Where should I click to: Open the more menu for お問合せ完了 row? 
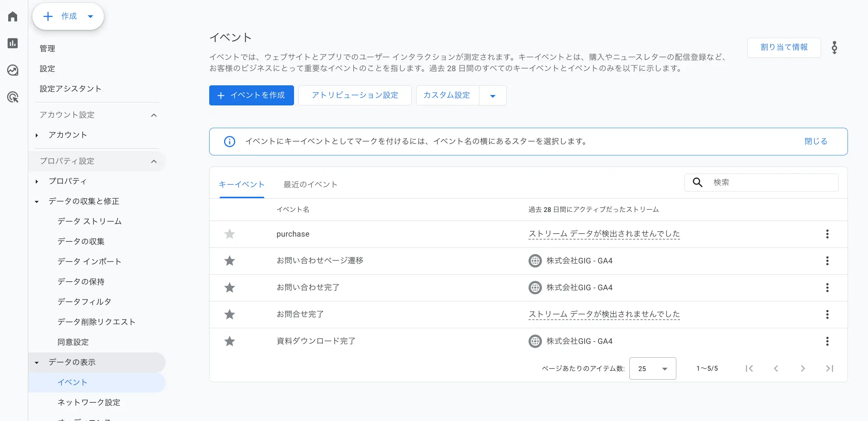(827, 314)
